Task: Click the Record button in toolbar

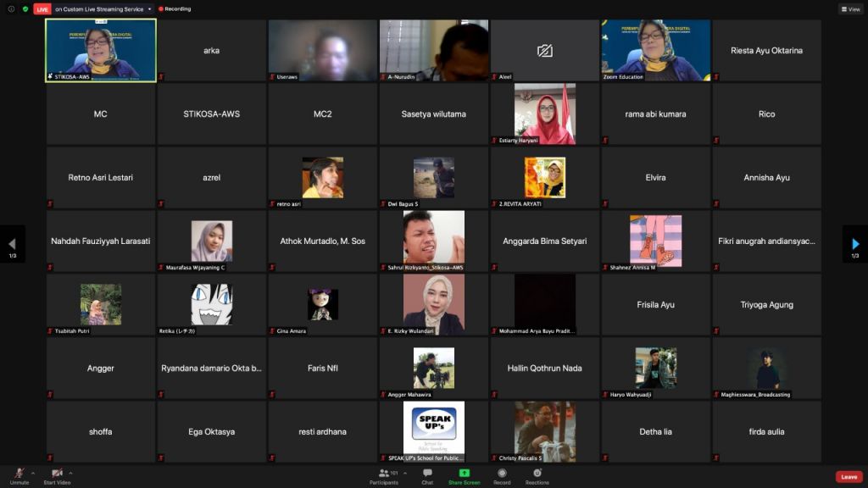Action: click(x=502, y=476)
